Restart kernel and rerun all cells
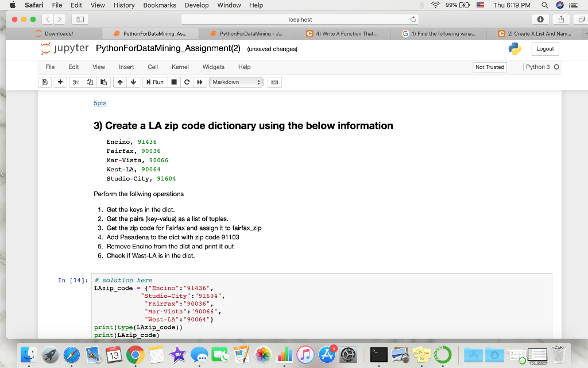 200,82
